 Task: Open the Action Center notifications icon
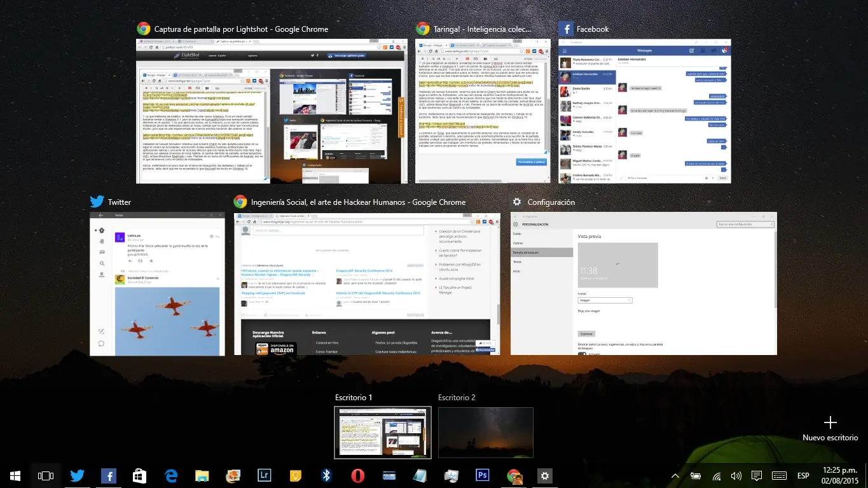click(x=757, y=475)
